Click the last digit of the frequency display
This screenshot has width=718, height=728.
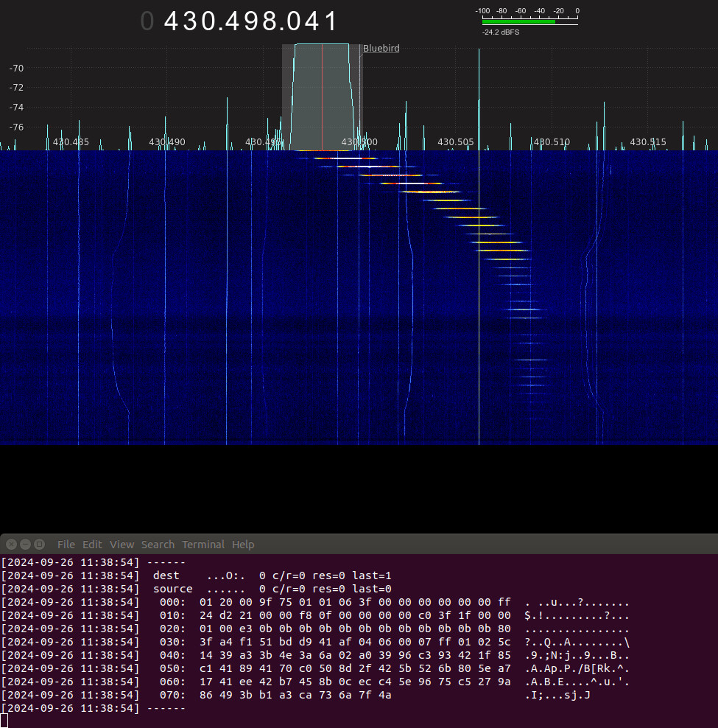coord(331,21)
